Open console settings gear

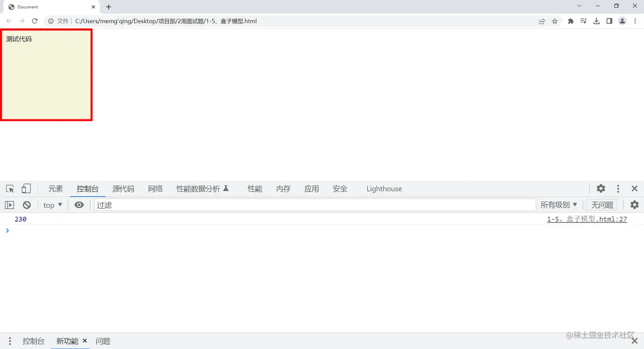pyautogui.click(x=635, y=205)
